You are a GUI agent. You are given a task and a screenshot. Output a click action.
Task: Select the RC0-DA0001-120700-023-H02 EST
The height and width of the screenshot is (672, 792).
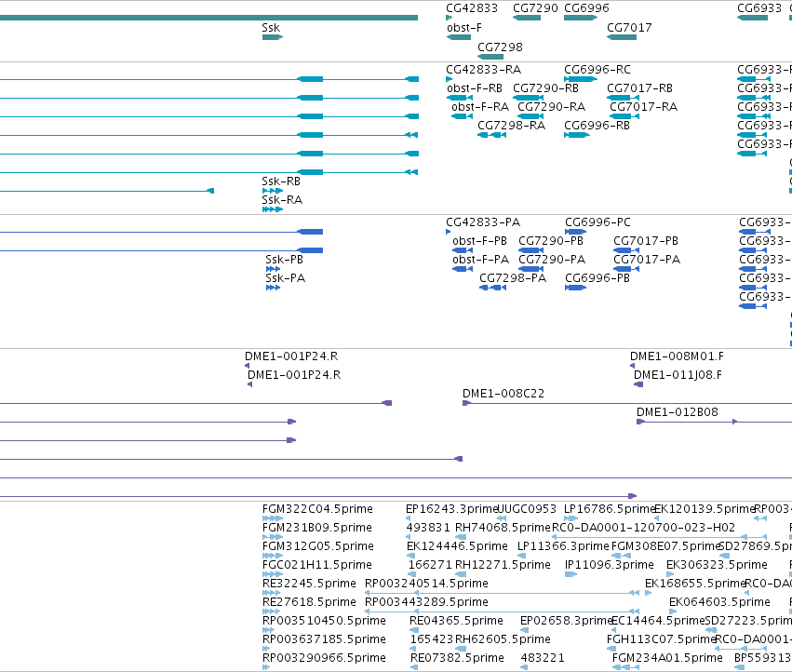(659, 537)
